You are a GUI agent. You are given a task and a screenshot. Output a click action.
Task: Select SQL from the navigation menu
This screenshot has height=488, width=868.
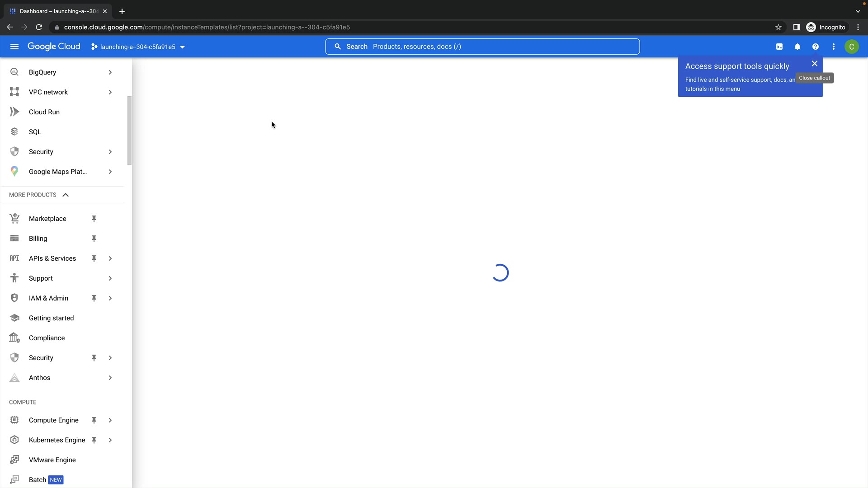[35, 132]
